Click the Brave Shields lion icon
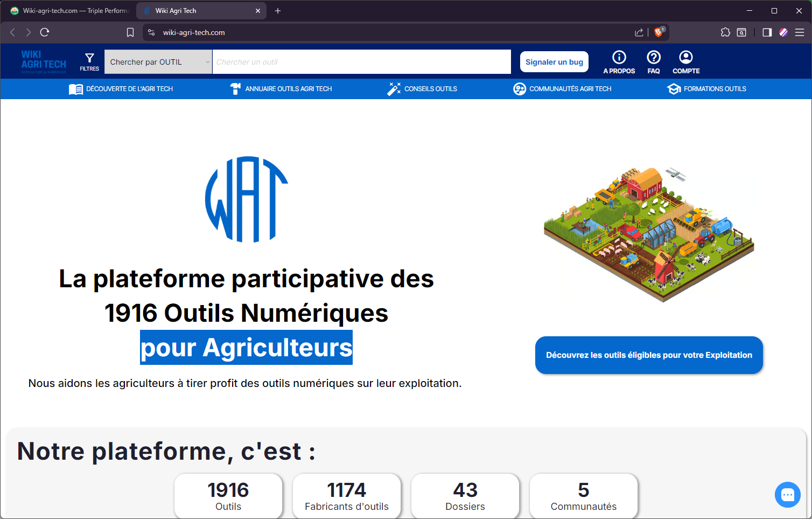Viewport: 812px width, 519px height. tap(658, 32)
